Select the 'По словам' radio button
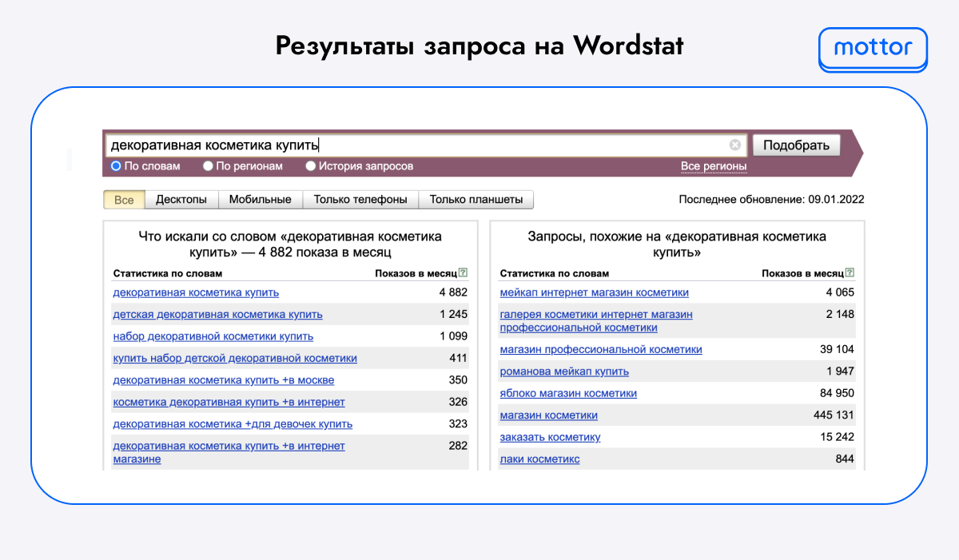Image resolution: width=959 pixels, height=560 pixels. click(x=116, y=166)
